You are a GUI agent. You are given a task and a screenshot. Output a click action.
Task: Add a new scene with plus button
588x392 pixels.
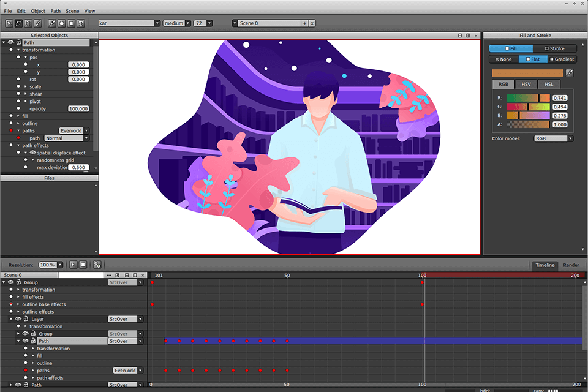(x=305, y=23)
